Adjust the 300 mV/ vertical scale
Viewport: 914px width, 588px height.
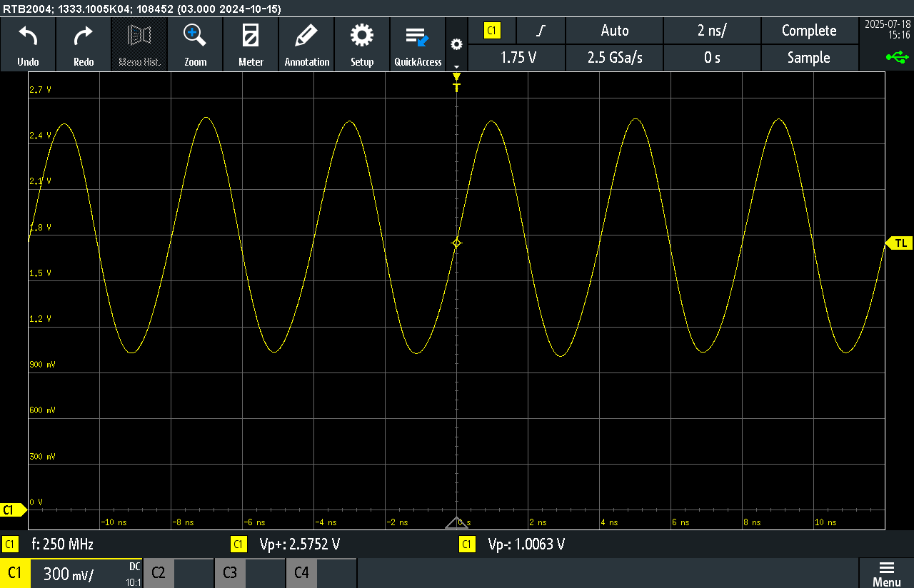pos(69,573)
